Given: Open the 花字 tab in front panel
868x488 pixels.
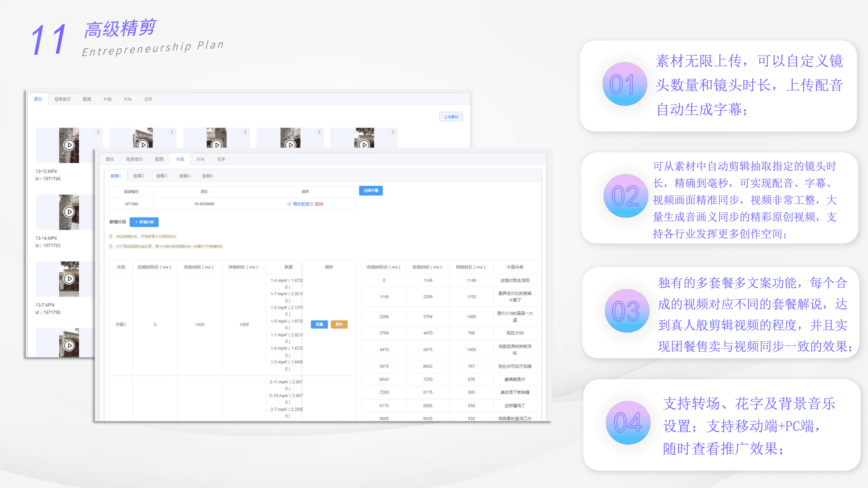Looking at the screenshot, I should [221, 159].
